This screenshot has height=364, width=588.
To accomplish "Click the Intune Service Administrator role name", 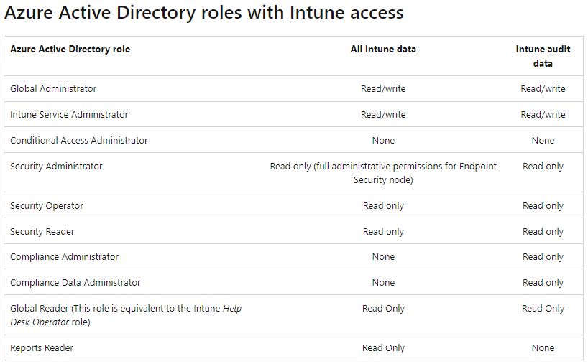I will point(69,115).
